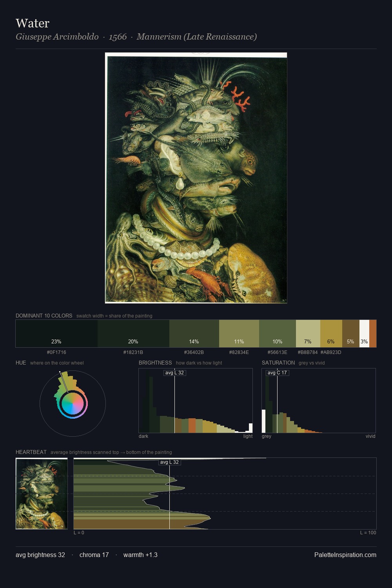Click 'chroma 17' footer stat
Image resolution: width=392 pixels, height=588 pixels.
pos(94,555)
